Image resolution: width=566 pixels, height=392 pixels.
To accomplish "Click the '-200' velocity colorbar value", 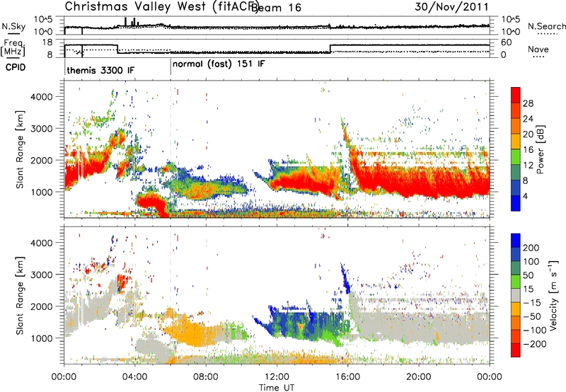I will coord(533,344).
